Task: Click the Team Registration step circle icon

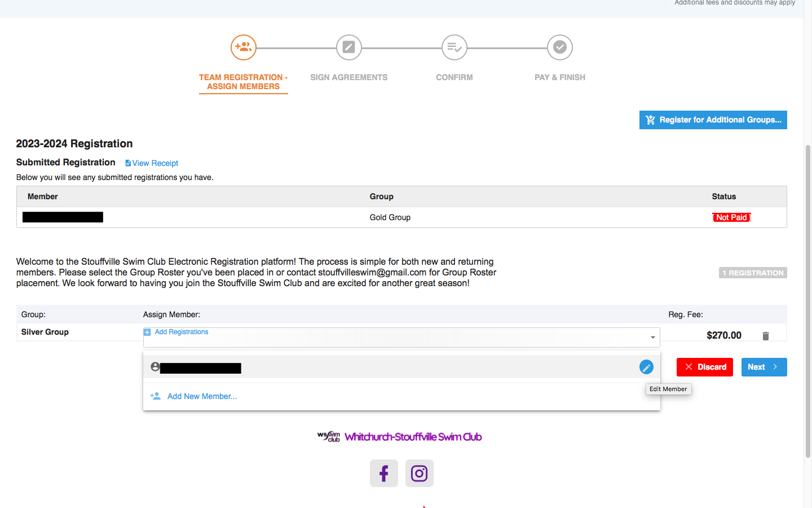Action: (243, 47)
